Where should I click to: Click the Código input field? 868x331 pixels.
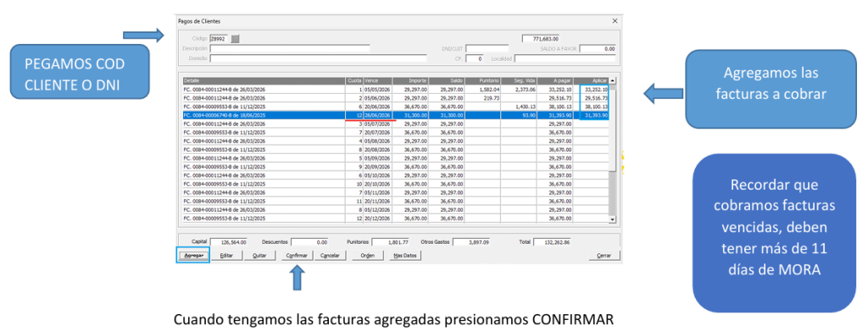(x=220, y=39)
